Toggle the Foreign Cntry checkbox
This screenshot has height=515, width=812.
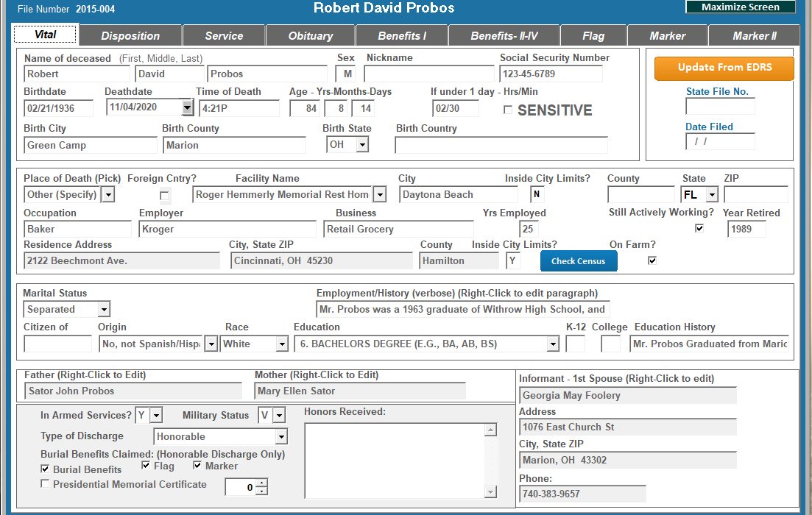[165, 196]
